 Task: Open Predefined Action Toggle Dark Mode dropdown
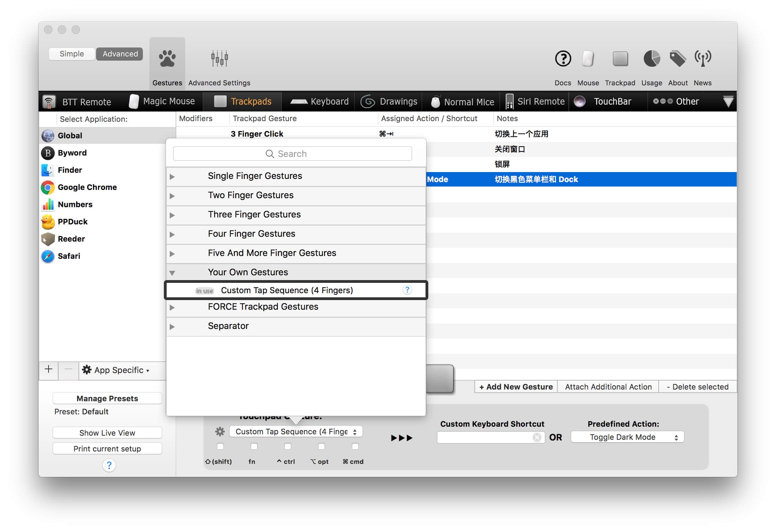point(627,437)
